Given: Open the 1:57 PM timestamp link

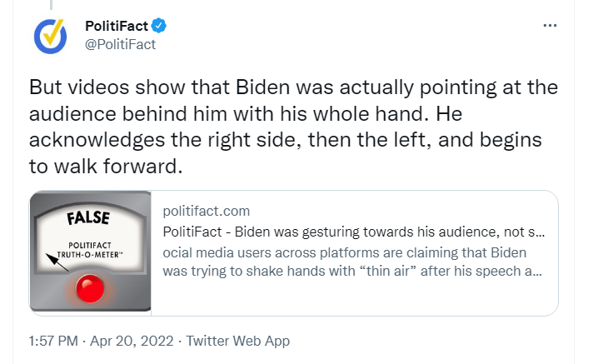Looking at the screenshot, I should tap(53, 341).
